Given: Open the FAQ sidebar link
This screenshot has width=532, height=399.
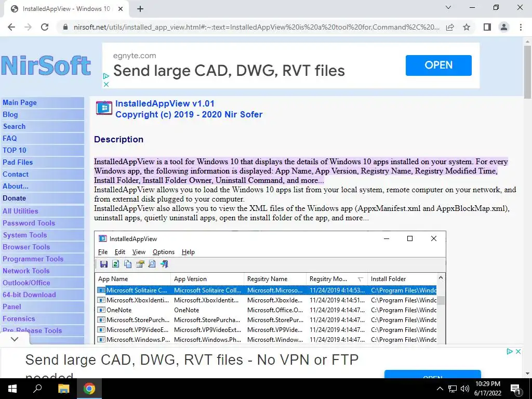Looking at the screenshot, I should [x=9, y=138].
